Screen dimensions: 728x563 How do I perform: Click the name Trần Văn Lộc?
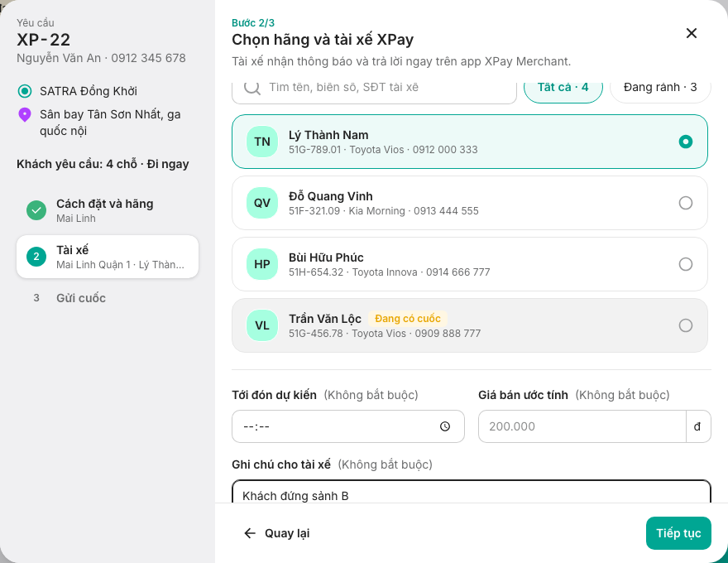(x=325, y=319)
